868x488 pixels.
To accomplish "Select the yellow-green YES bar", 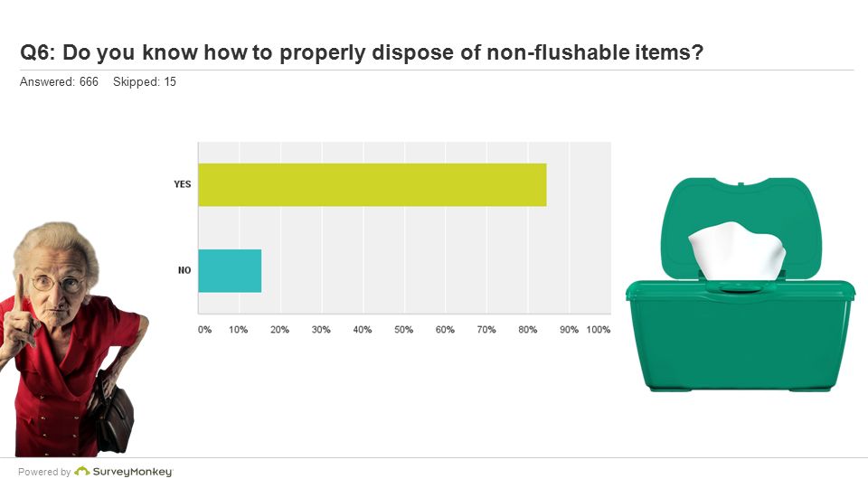I will point(373,184).
